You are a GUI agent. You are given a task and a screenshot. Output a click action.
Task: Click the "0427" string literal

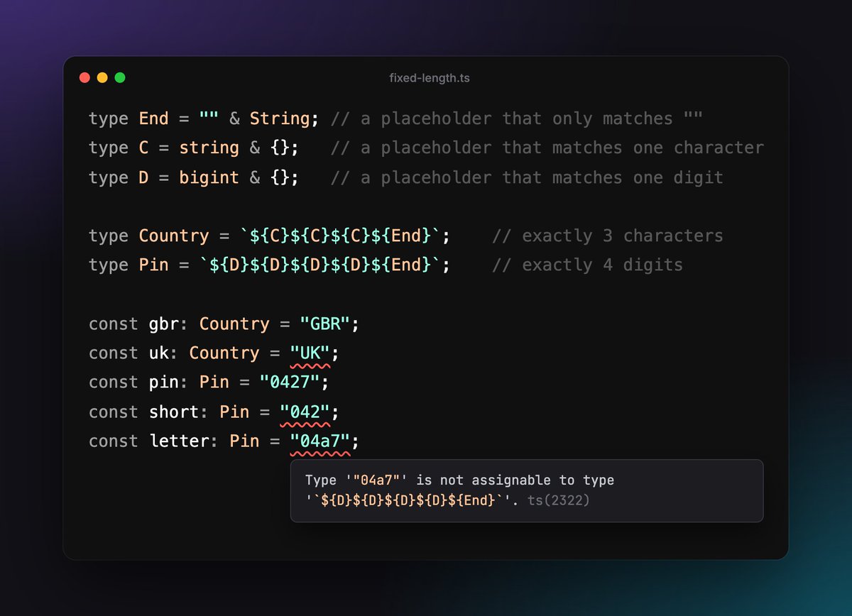point(290,382)
